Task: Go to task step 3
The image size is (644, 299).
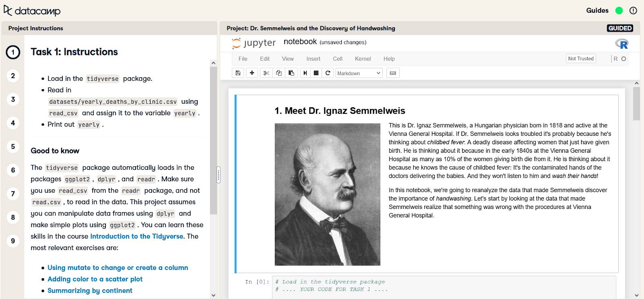Action: (x=13, y=99)
